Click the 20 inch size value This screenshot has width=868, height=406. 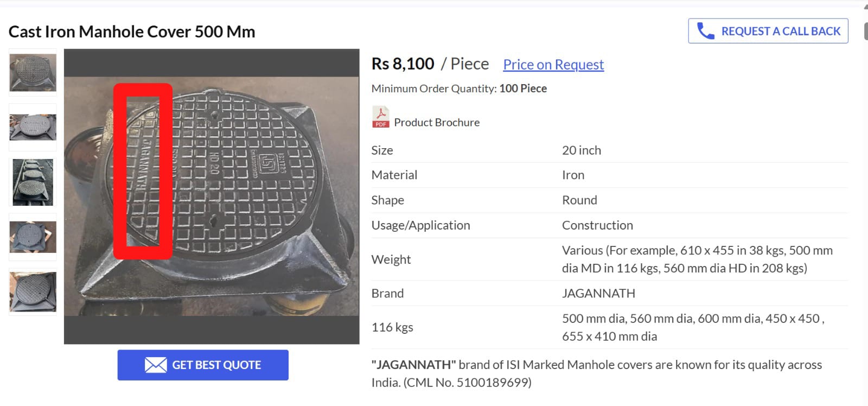click(581, 150)
